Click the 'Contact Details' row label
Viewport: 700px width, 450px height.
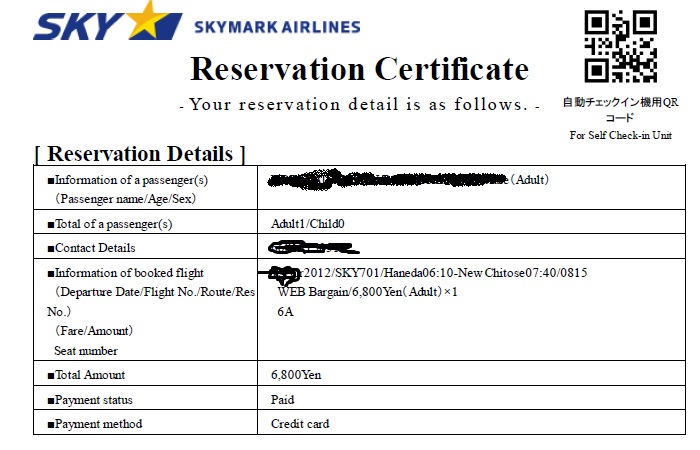click(92, 248)
